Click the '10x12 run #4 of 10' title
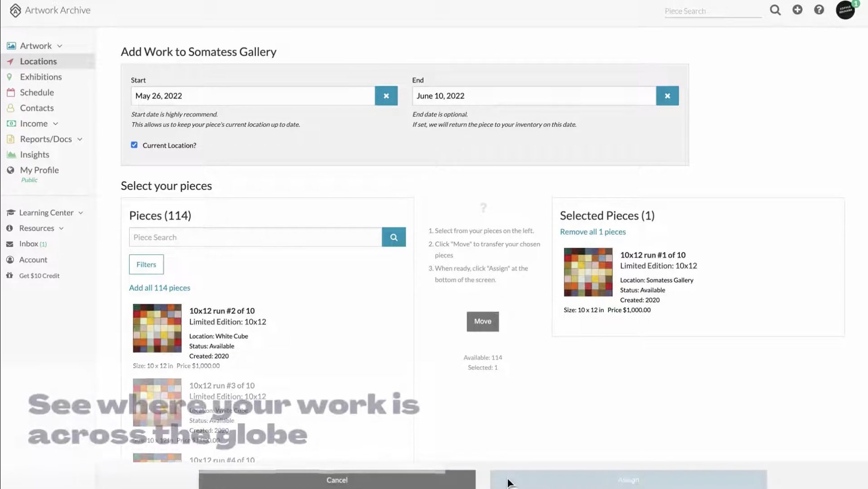868x489 pixels. point(222,460)
